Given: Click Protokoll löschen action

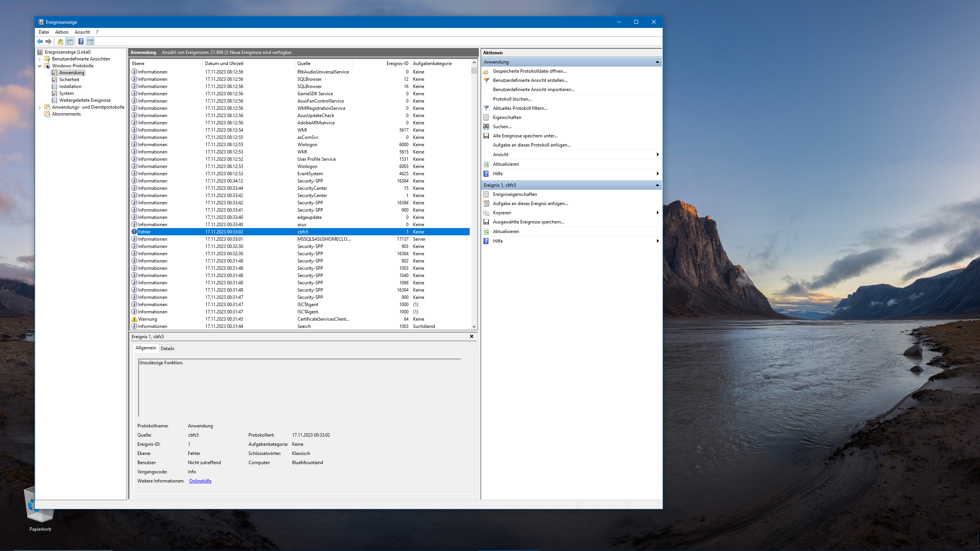Looking at the screenshot, I should 512,99.
